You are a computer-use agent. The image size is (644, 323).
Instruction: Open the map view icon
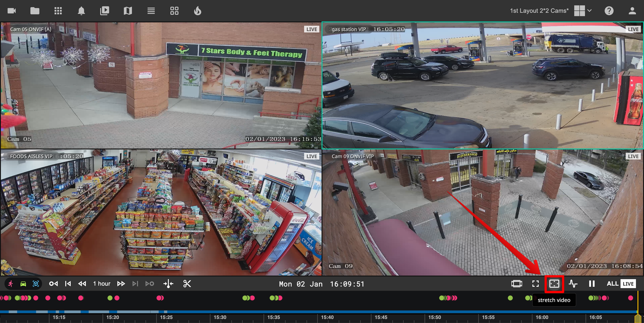pos(128,11)
